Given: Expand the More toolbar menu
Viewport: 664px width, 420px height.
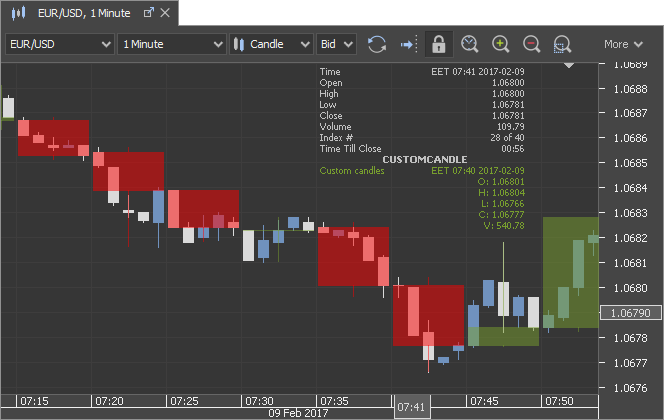Looking at the screenshot, I should (623, 44).
